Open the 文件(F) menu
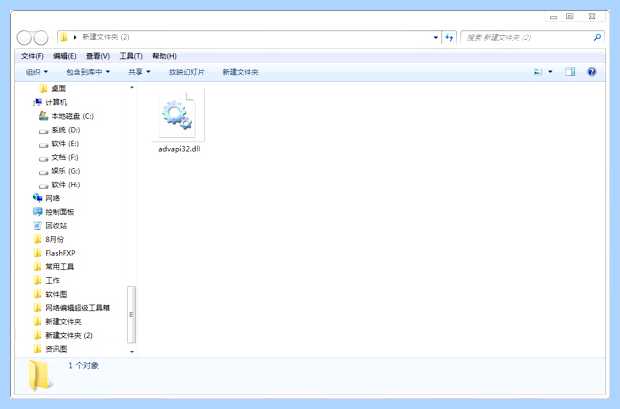The image size is (620, 409). tap(32, 56)
